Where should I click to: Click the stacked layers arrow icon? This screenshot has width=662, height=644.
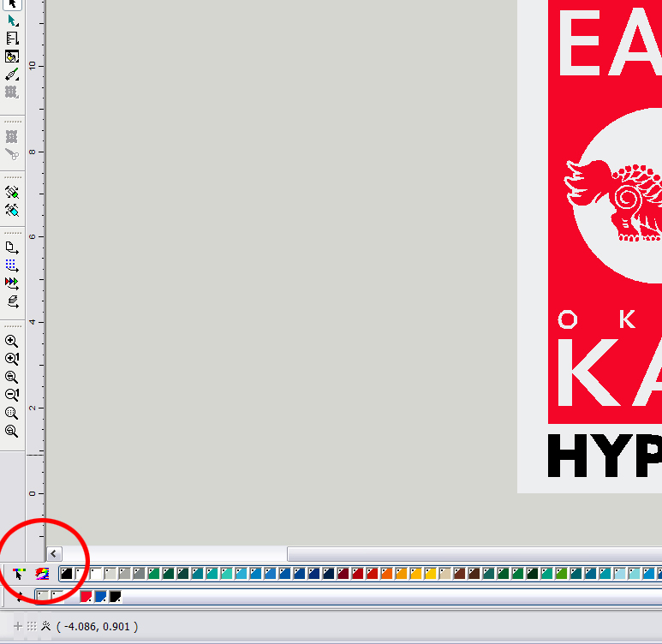(x=12, y=301)
